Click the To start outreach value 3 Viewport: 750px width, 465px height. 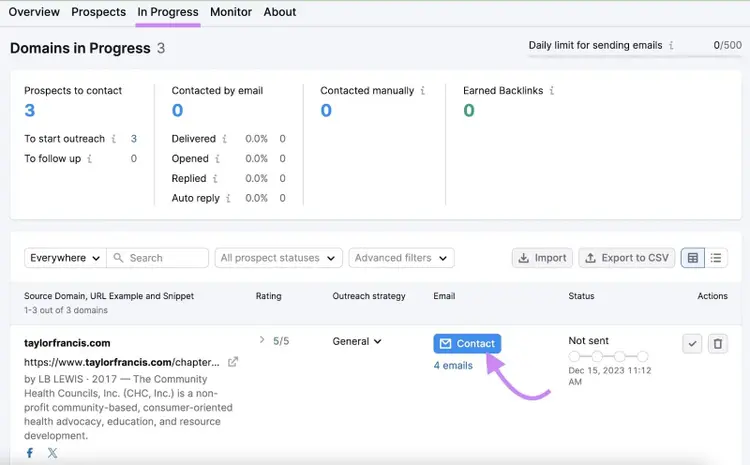point(134,139)
